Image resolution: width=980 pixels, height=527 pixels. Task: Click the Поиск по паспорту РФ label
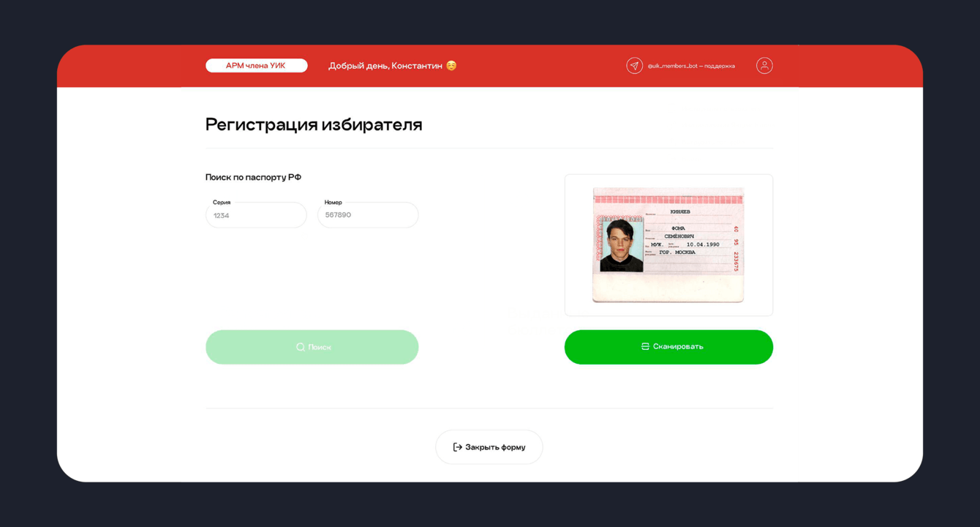253,177
